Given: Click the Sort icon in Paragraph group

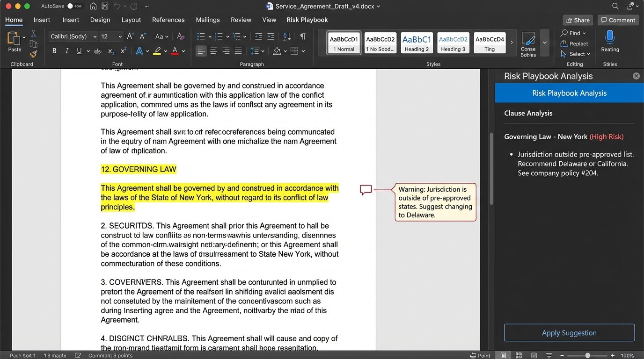Looking at the screenshot, I should point(287,36).
